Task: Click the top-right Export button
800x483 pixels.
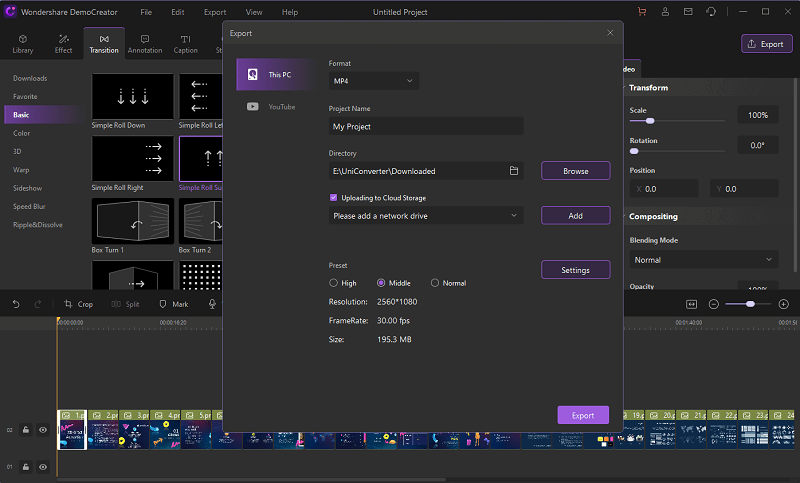Action: tap(766, 44)
